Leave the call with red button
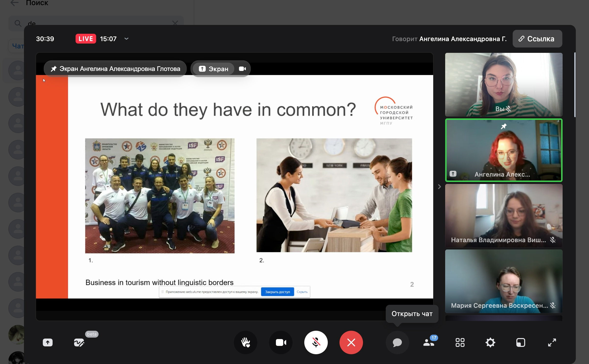The height and width of the screenshot is (364, 589). tap(351, 342)
